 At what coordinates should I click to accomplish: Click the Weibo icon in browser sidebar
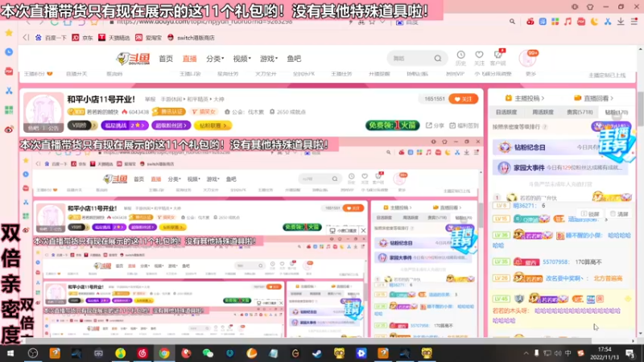9,130
